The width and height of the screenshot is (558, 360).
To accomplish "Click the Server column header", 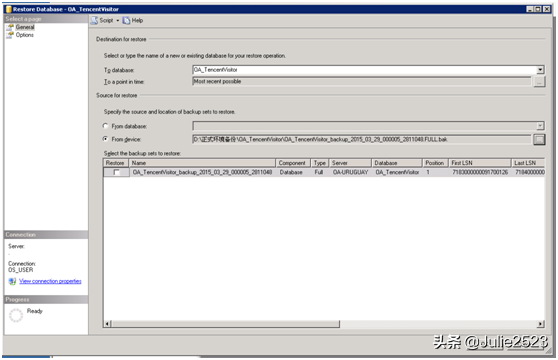I will [350, 163].
